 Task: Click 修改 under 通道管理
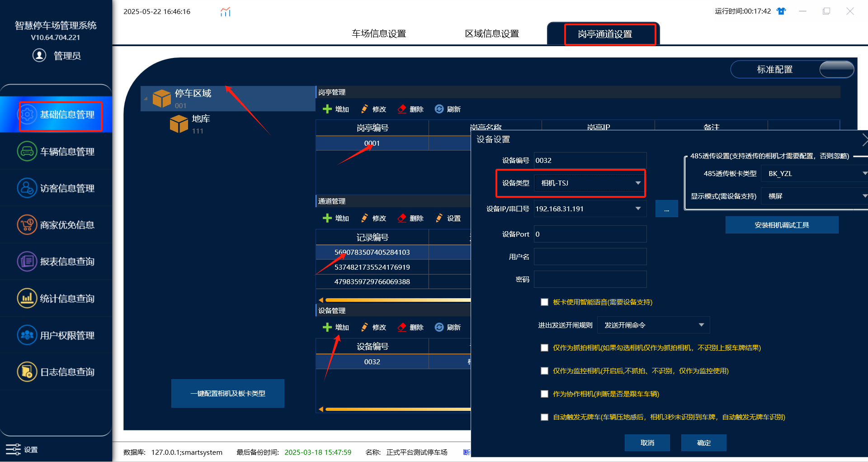coord(373,218)
